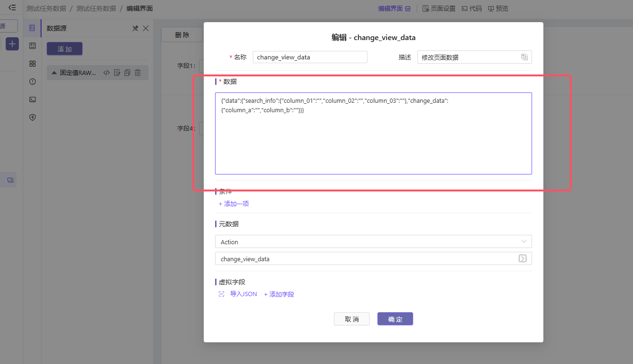
Task: Click the 添加 button in data source panel
Action: [65, 49]
